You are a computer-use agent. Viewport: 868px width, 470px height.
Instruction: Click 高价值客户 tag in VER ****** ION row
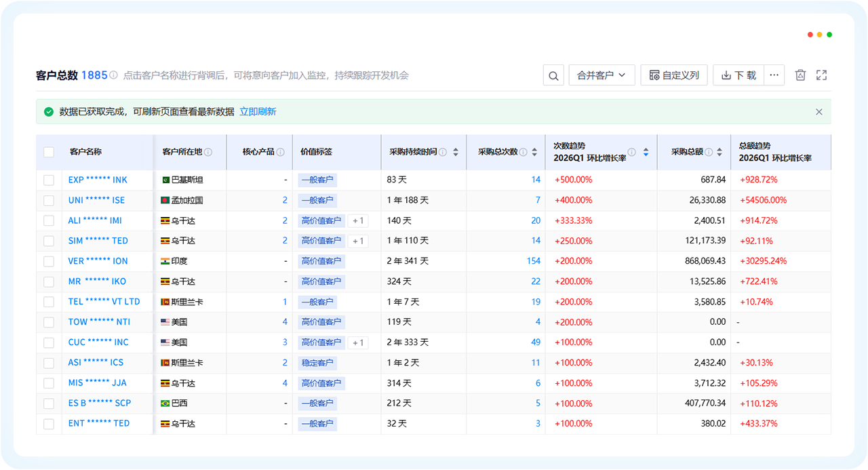pyautogui.click(x=321, y=261)
